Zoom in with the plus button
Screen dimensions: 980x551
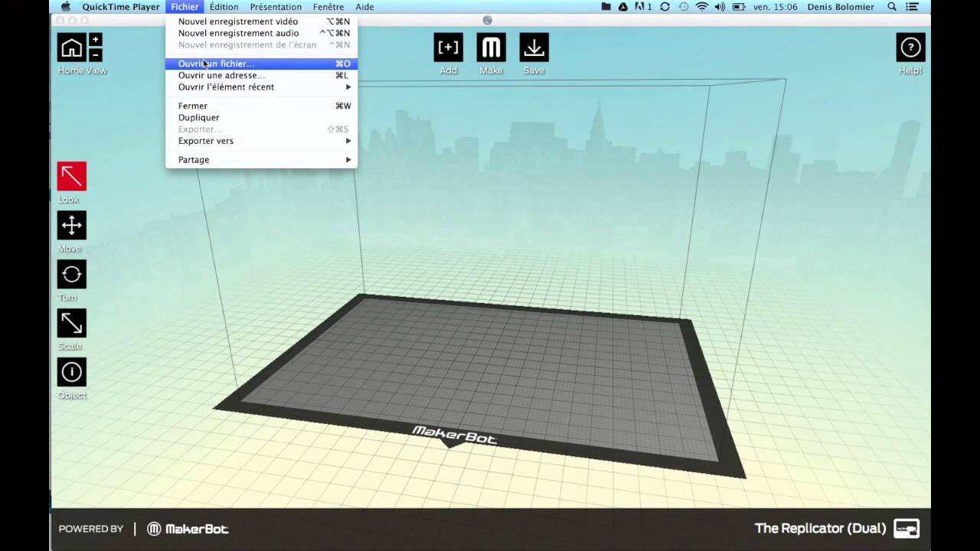click(x=95, y=40)
